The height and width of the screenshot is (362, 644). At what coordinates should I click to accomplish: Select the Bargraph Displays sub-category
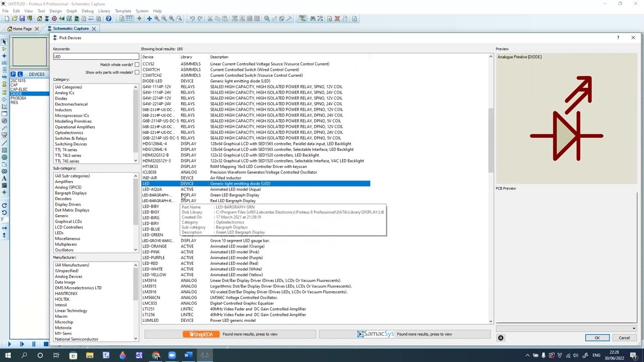click(x=71, y=193)
